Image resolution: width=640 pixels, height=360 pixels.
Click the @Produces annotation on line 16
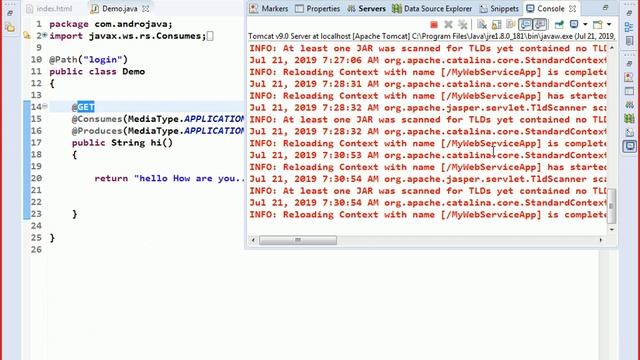click(x=158, y=131)
